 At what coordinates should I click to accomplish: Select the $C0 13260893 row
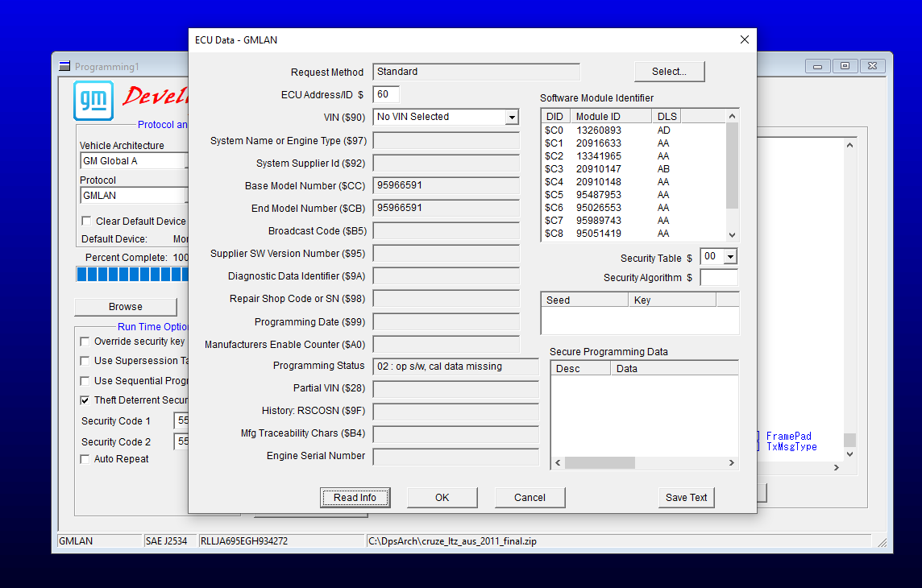[x=633, y=130]
